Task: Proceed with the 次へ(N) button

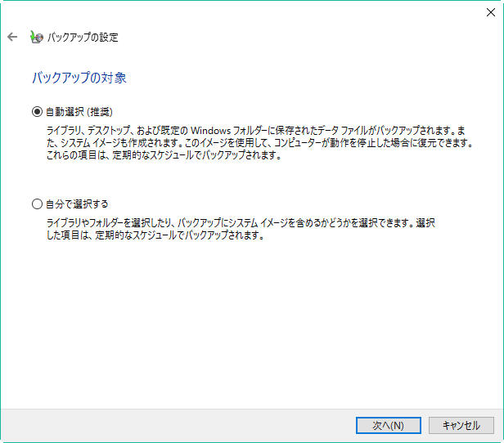Action: coord(389,425)
